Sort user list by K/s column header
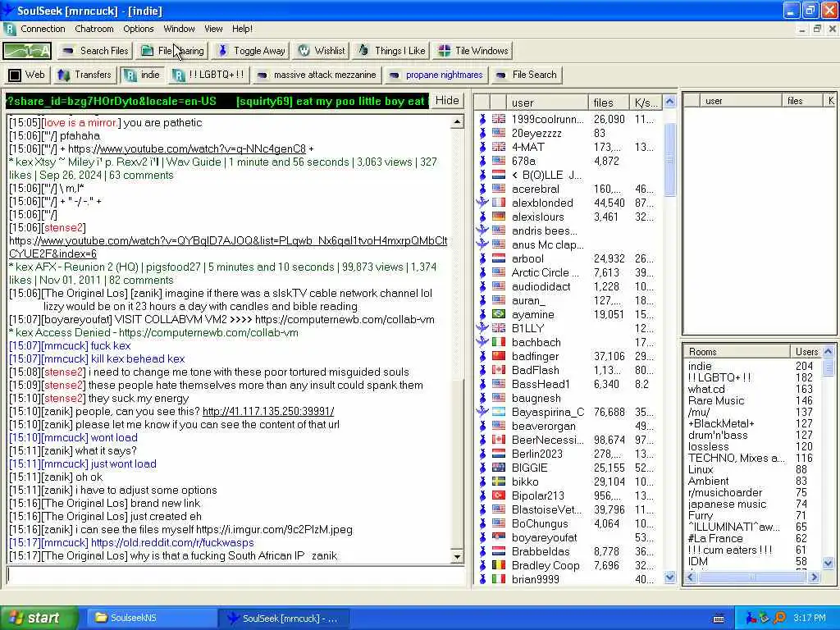This screenshot has height=630, width=840. tap(646, 103)
